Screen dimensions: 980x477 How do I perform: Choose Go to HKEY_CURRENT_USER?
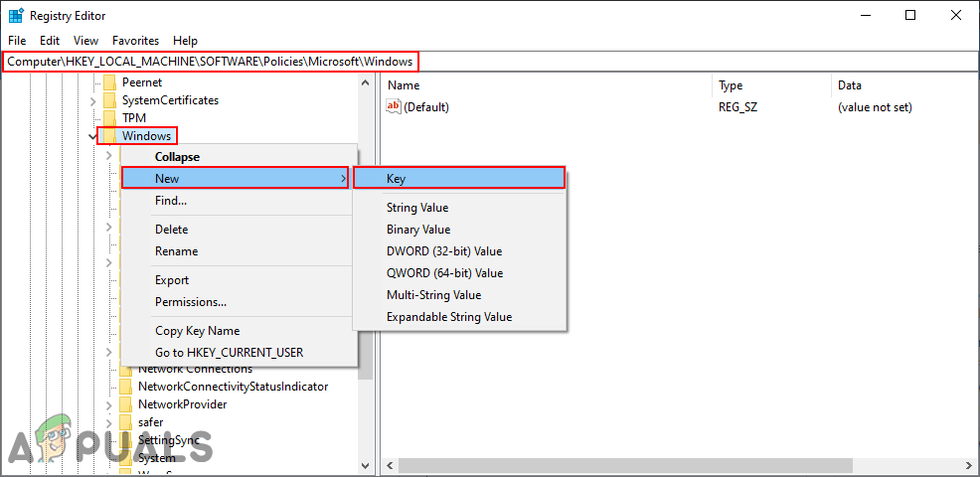click(239, 353)
